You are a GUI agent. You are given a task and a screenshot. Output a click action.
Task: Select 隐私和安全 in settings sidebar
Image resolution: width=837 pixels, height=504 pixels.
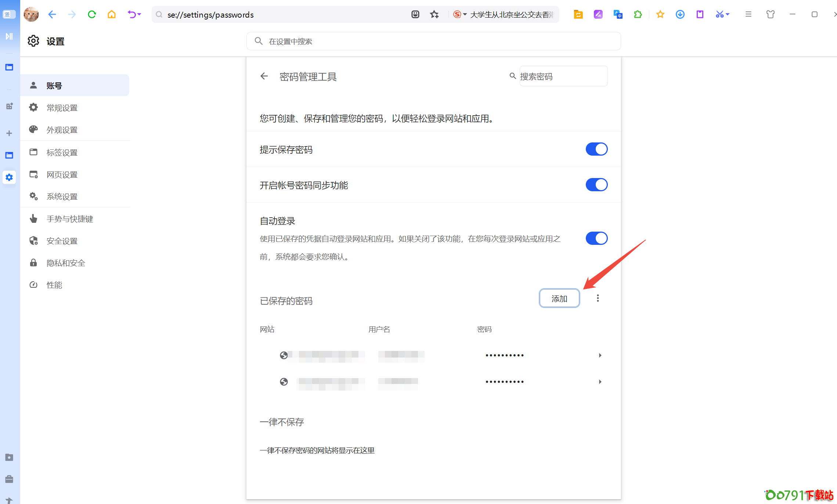click(x=66, y=263)
